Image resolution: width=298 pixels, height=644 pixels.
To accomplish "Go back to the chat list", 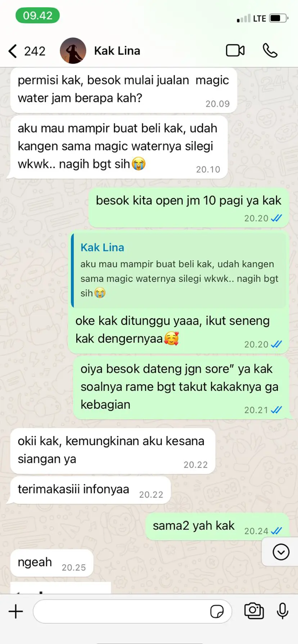I will (13, 51).
